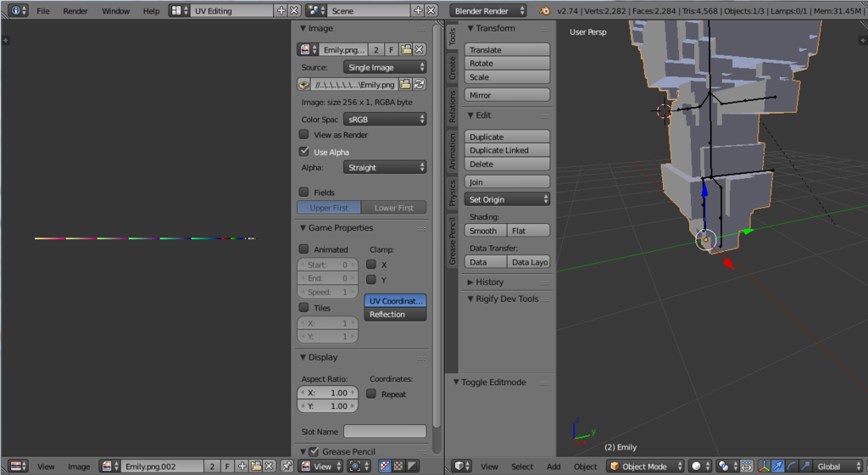Switch to the Grease Pencil vertical tab
This screenshot has height=475, width=868.
pyautogui.click(x=453, y=242)
